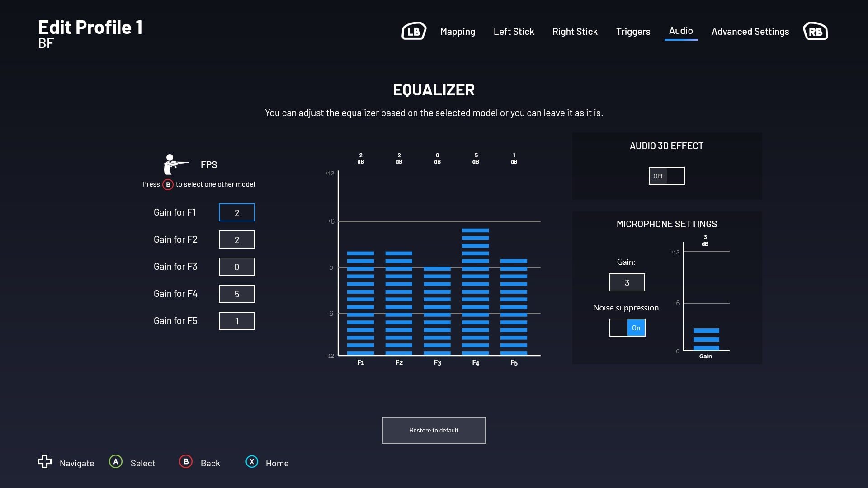Viewport: 868px width, 488px height.
Task: Click the LB bumper icon
Action: point(414,31)
